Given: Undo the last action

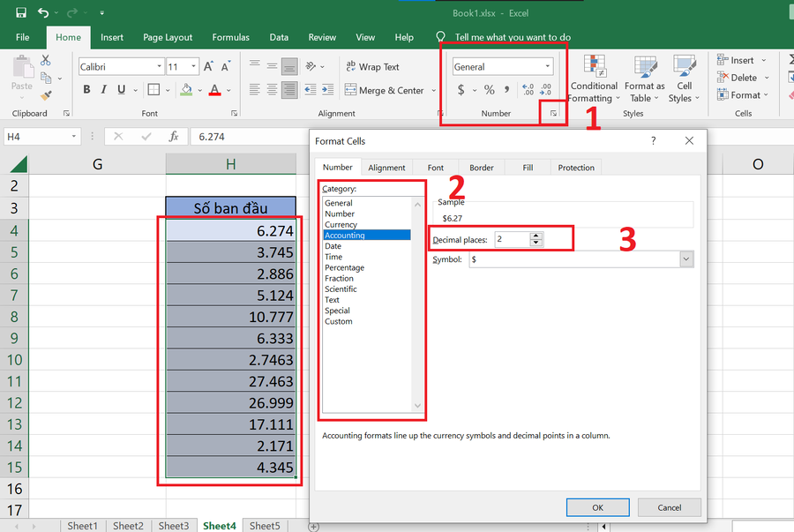Looking at the screenshot, I should point(43,12).
